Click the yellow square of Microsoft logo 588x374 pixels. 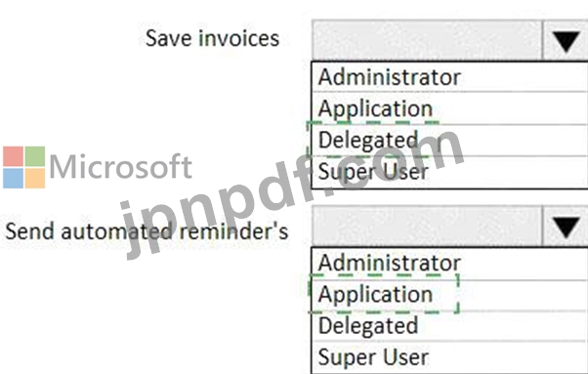point(35,179)
